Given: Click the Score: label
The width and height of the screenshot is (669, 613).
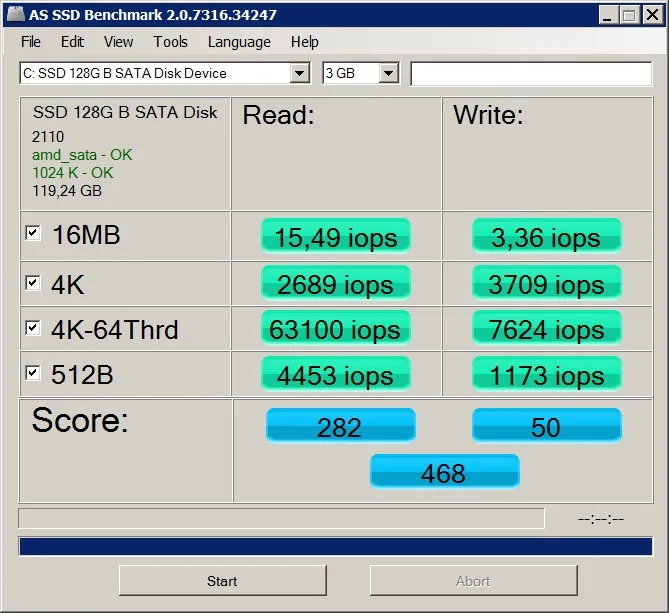Looking at the screenshot, I should click(80, 420).
